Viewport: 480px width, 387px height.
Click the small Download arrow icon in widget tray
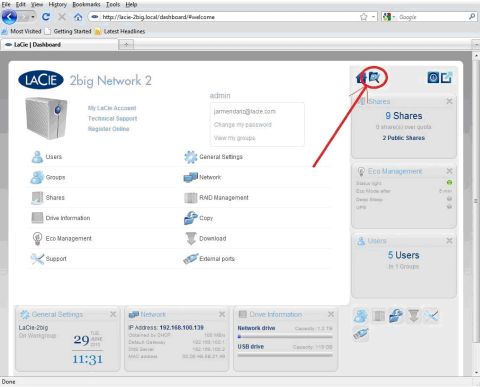[414, 316]
